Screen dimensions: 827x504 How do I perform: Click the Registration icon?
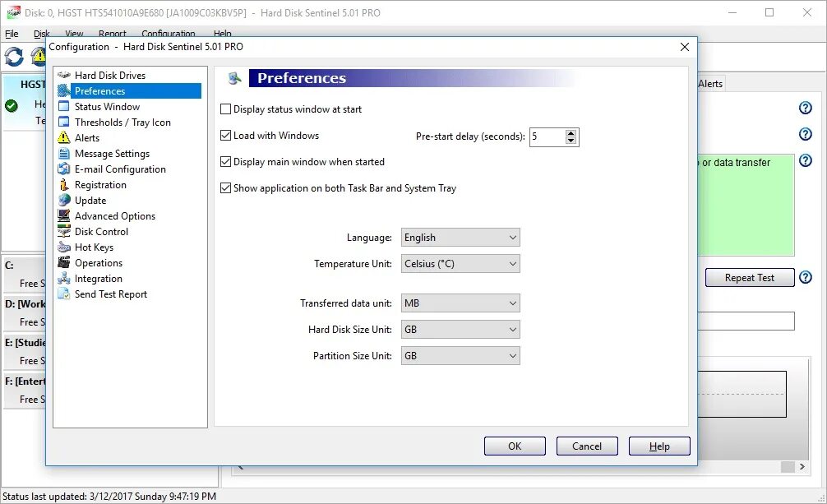[64, 185]
